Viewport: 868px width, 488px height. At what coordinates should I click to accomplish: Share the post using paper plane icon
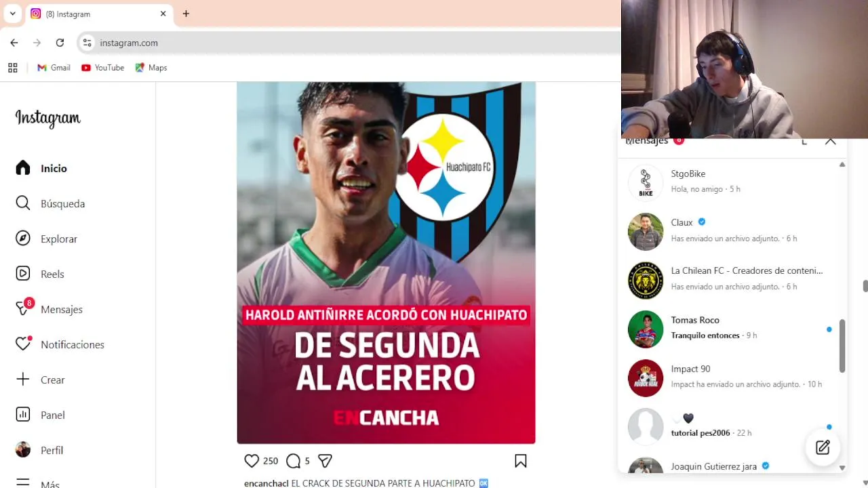(x=325, y=461)
